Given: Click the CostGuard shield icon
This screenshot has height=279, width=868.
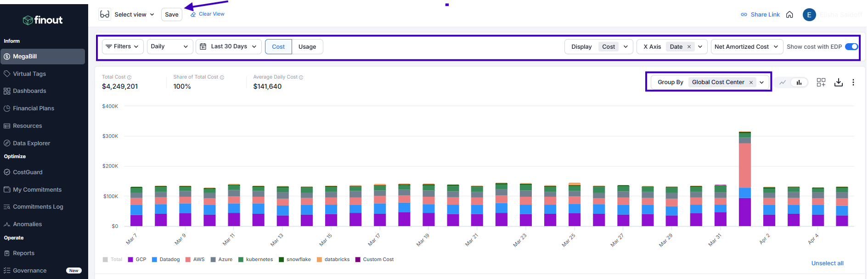Looking at the screenshot, I should 7,172.
